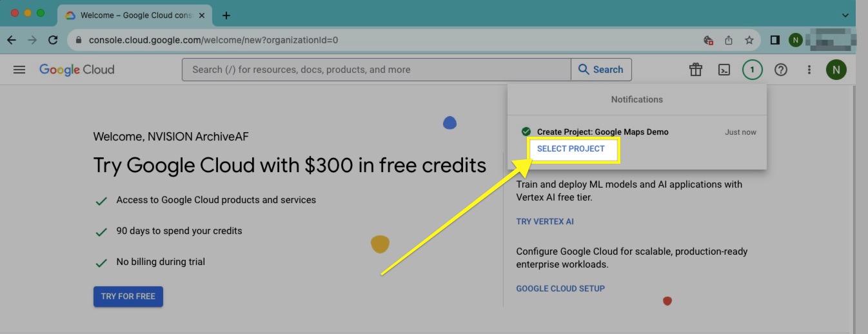868x334 pixels.
Task: Open the green N account avatar
Action: click(x=836, y=70)
